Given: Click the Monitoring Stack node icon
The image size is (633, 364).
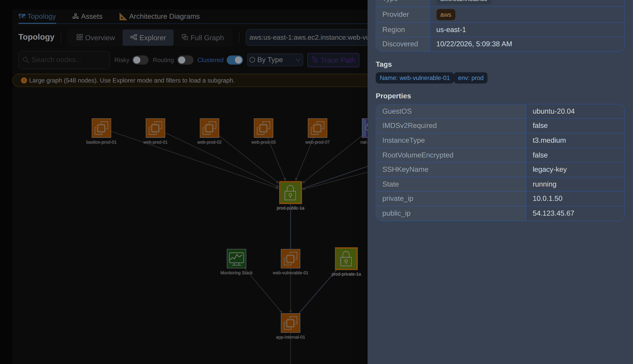Looking at the screenshot, I should pyautogui.click(x=237, y=258).
